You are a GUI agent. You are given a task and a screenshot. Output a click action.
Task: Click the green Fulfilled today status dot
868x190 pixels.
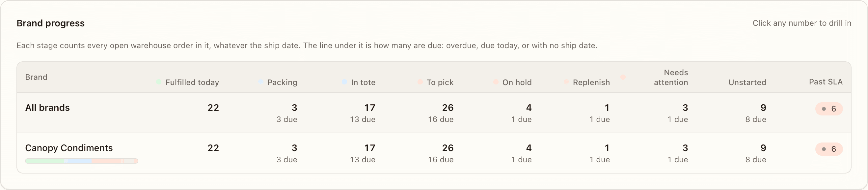click(x=159, y=82)
